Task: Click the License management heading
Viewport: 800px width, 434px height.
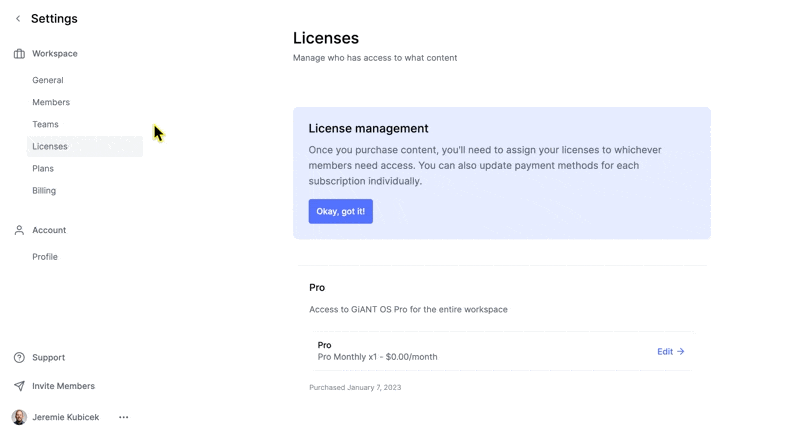Action: [x=368, y=129]
